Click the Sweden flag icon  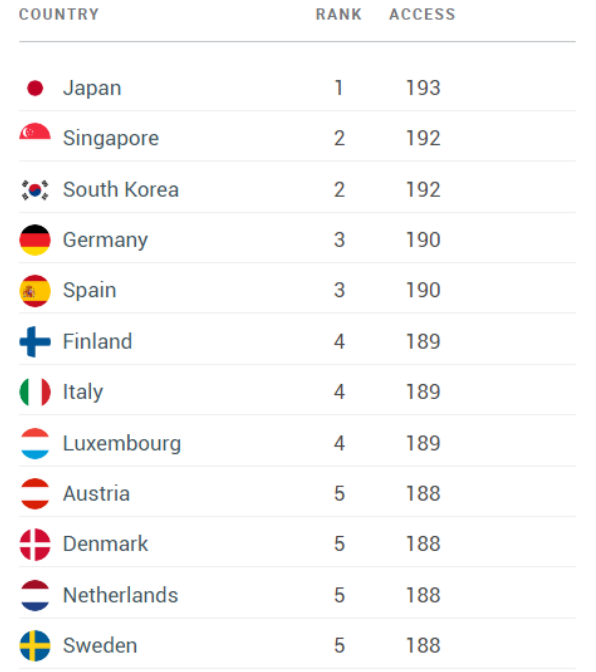click(x=35, y=646)
